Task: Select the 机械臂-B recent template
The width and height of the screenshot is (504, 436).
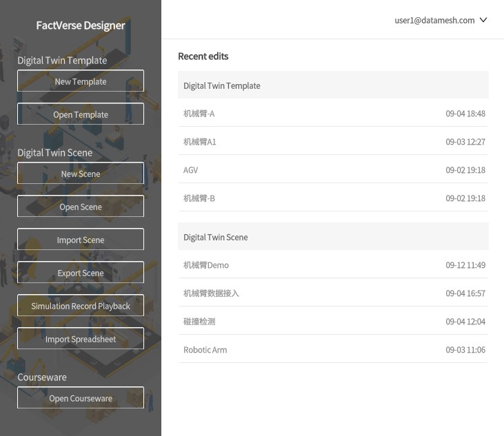Action: tap(333, 198)
